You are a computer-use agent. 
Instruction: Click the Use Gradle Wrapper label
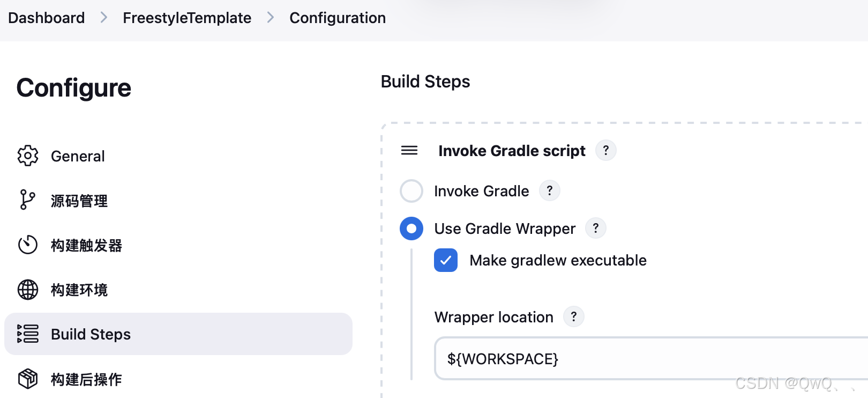(x=505, y=229)
